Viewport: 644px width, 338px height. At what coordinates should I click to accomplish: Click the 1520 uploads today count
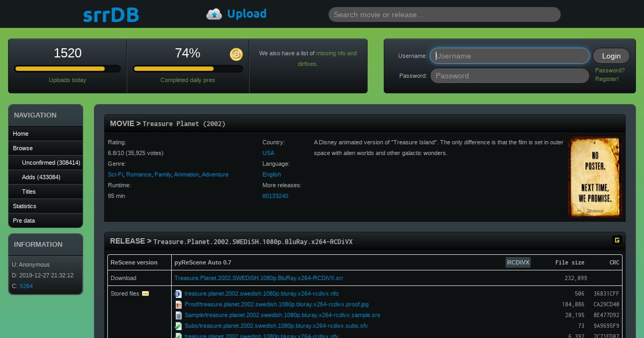(68, 53)
